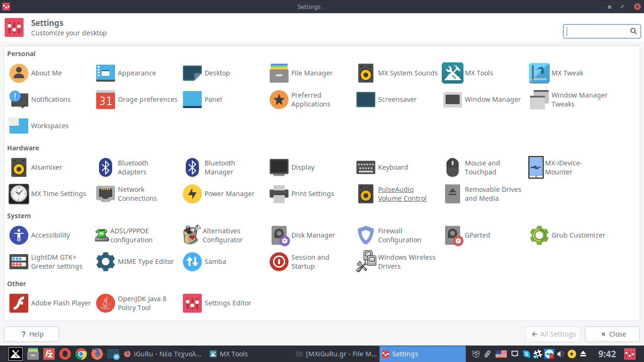The image size is (644, 362).
Task: Open Notifications settings
Action: tap(40, 99)
